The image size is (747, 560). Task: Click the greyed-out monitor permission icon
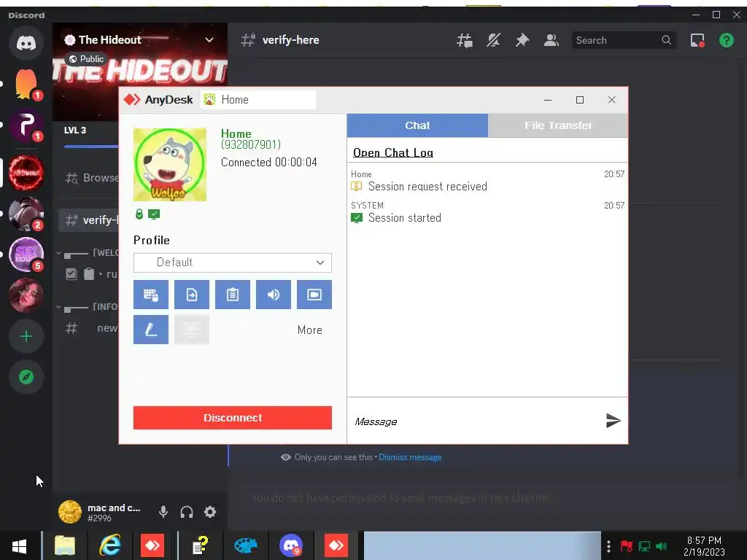point(192,330)
